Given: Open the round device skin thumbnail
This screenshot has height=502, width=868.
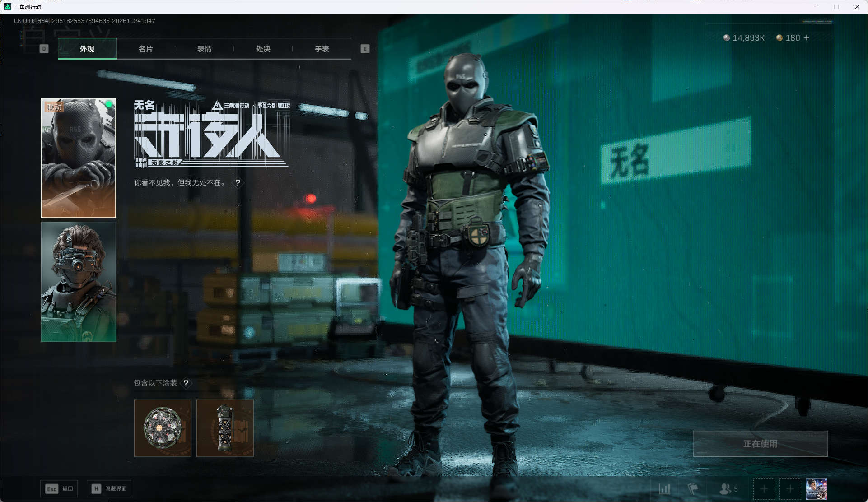Looking at the screenshot, I should pyautogui.click(x=163, y=428).
